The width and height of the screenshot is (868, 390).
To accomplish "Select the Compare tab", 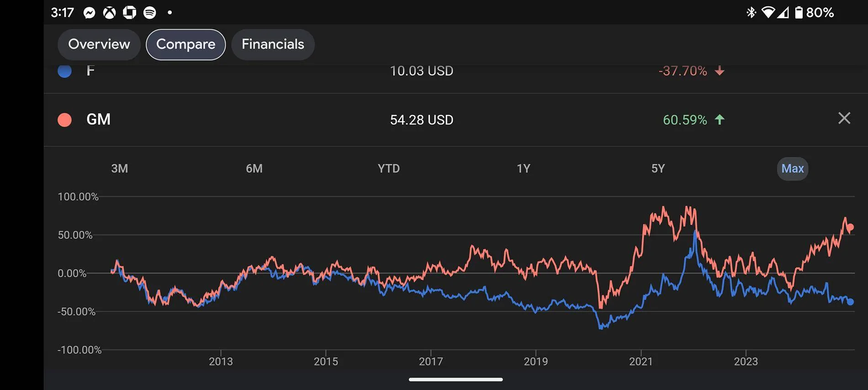I will click(x=185, y=44).
